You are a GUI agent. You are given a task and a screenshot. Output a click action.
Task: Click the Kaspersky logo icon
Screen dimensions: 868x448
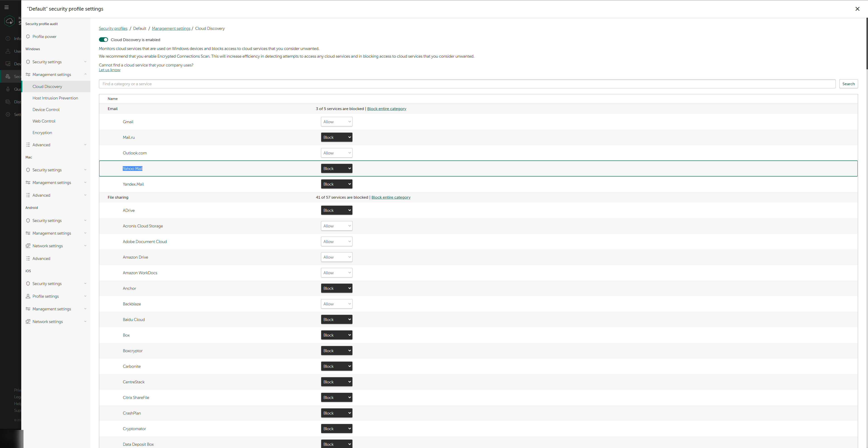pyautogui.click(x=9, y=21)
